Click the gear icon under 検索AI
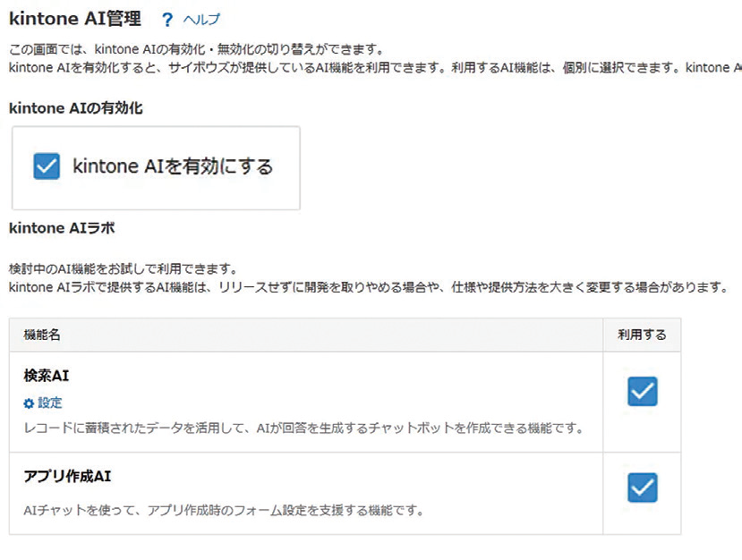The height and width of the screenshot is (560, 742). tap(29, 403)
